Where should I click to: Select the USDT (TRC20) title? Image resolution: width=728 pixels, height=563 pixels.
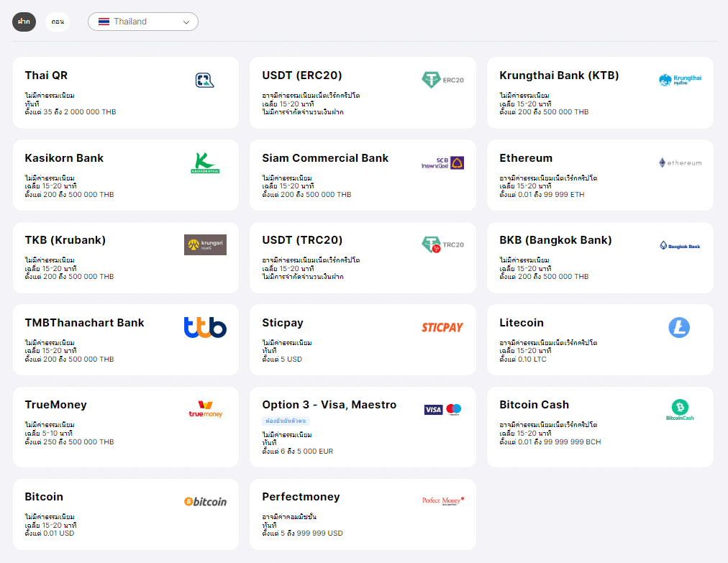click(x=302, y=240)
